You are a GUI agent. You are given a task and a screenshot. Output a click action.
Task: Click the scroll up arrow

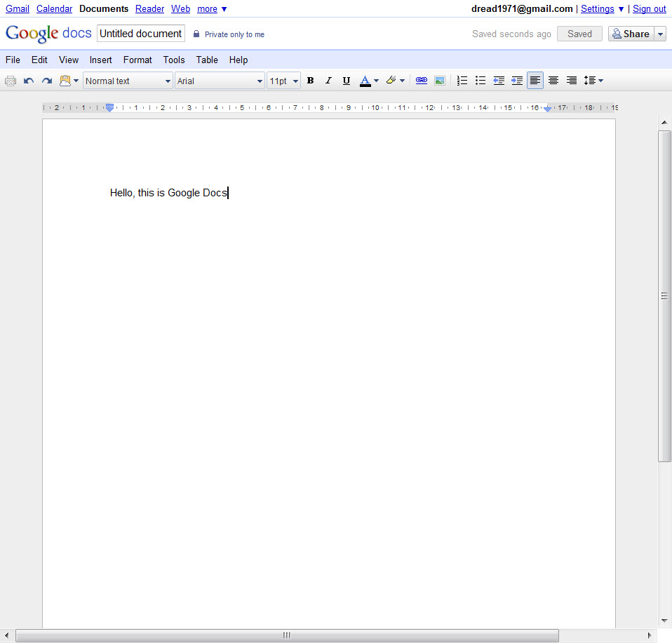(x=664, y=123)
